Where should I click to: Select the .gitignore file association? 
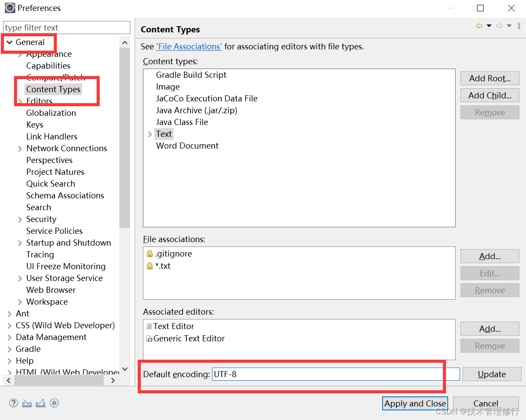(169, 253)
